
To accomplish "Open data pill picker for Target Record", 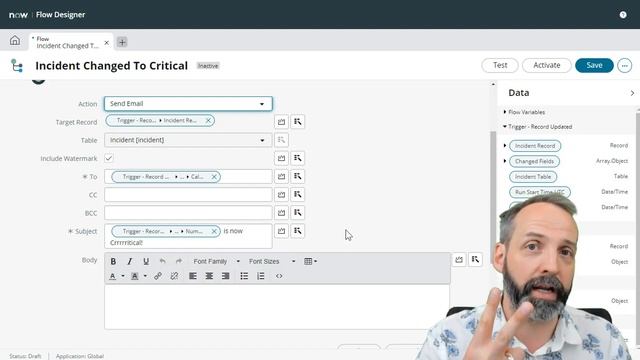I will click(x=298, y=122).
